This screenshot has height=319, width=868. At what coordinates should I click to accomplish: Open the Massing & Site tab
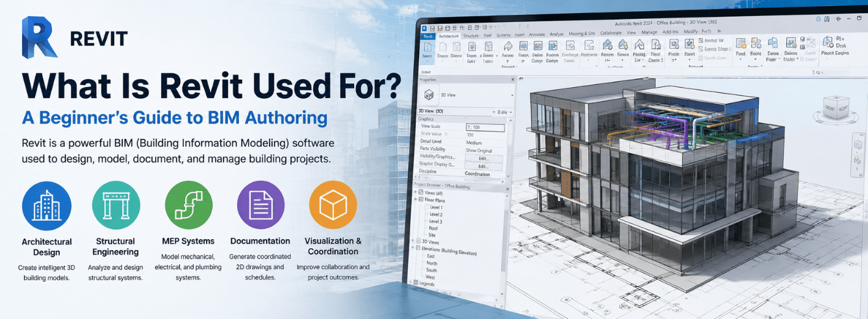[x=582, y=34]
